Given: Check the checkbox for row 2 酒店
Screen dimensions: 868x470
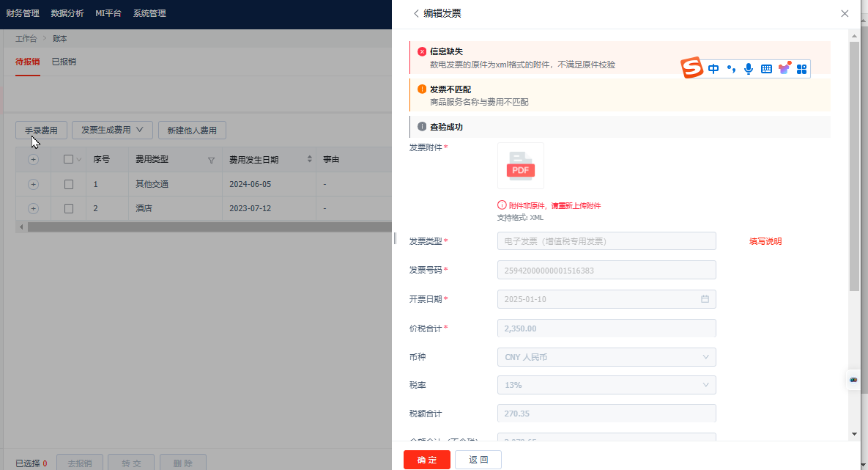Looking at the screenshot, I should coord(69,208).
